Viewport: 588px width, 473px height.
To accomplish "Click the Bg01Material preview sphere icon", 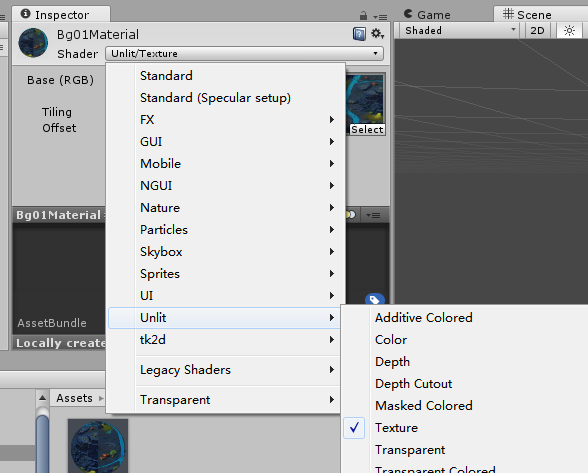I will coord(33,43).
